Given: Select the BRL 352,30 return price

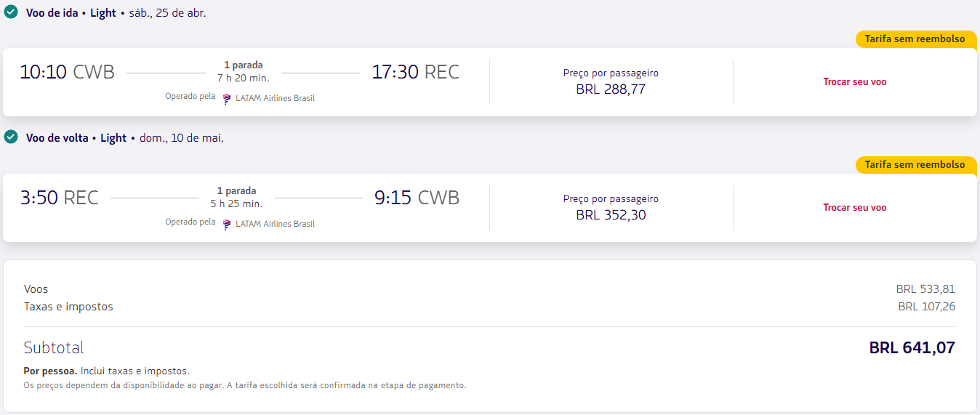Looking at the screenshot, I should point(611,215).
